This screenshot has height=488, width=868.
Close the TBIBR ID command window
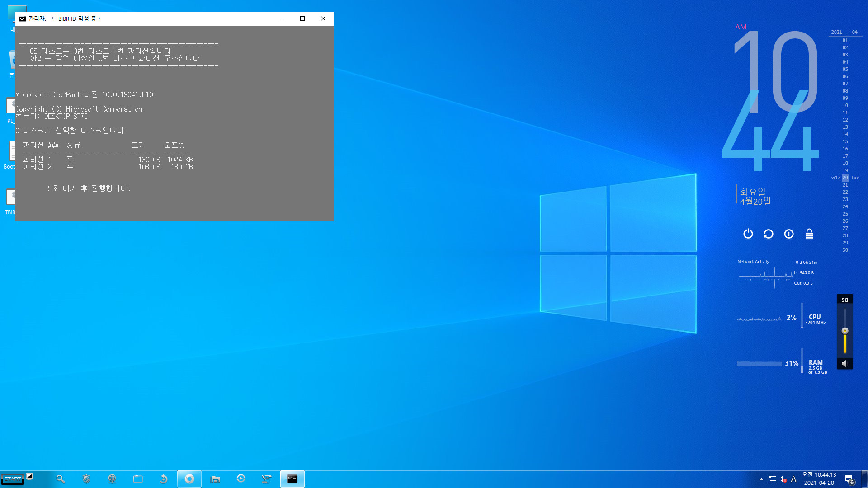pos(323,19)
